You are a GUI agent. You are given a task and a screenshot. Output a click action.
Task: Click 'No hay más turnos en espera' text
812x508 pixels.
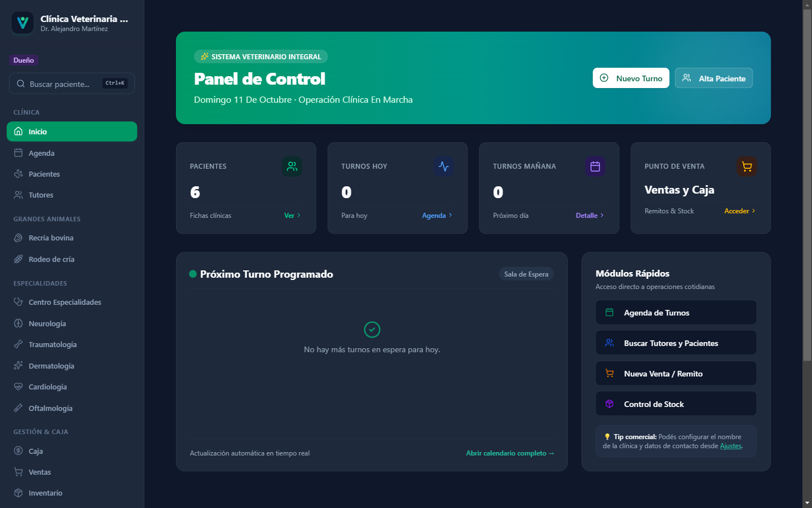tap(372, 349)
